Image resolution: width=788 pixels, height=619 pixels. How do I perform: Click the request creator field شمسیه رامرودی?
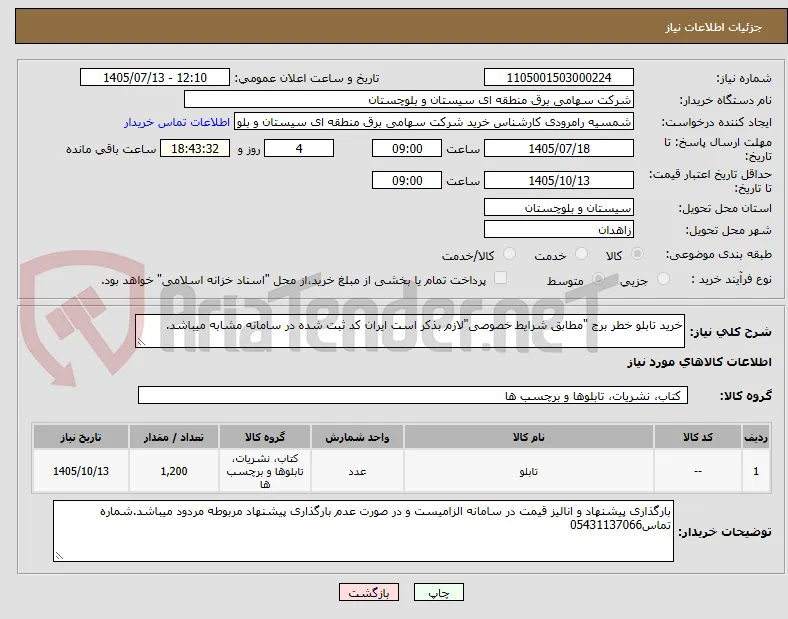(434, 122)
